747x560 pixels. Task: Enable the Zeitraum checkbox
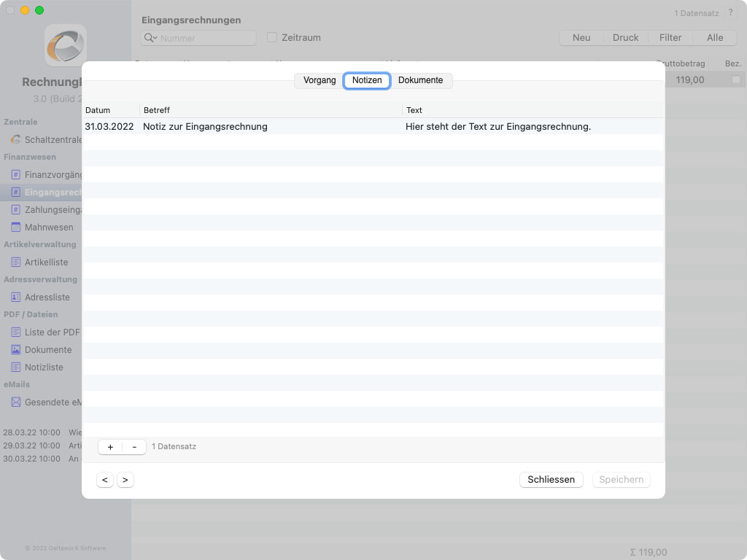click(x=272, y=38)
